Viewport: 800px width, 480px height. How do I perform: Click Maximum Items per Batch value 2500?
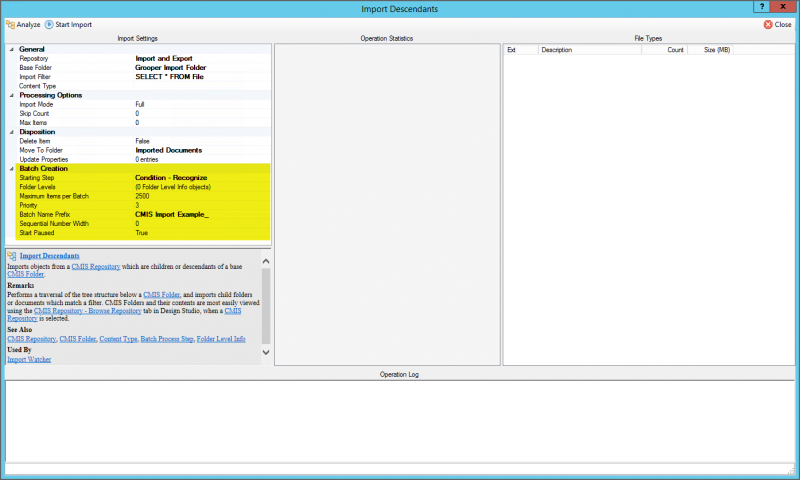coord(142,196)
